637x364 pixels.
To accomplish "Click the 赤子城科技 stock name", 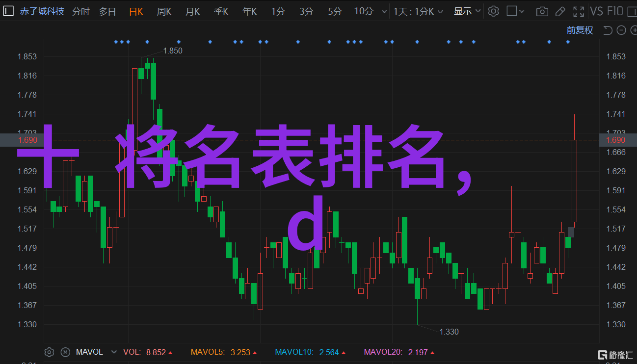I will pyautogui.click(x=42, y=11).
